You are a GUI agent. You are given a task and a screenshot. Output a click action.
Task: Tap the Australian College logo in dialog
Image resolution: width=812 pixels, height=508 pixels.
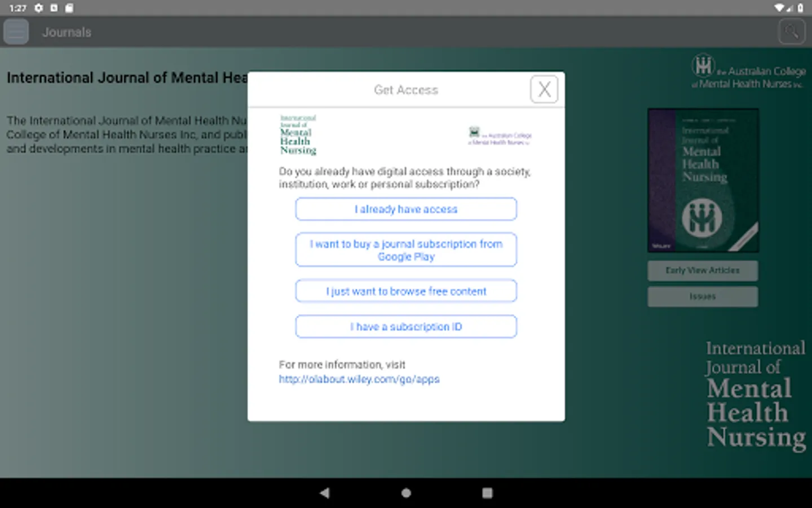point(500,136)
